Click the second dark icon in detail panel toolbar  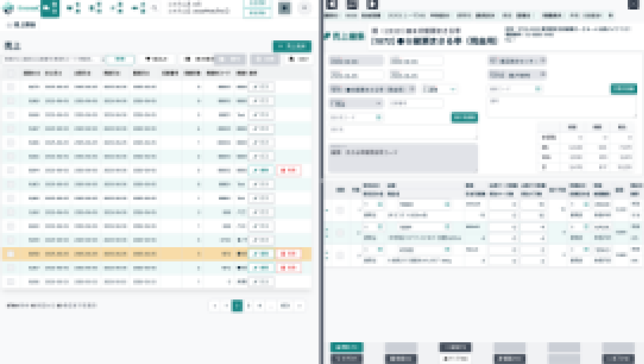[x=352, y=4]
